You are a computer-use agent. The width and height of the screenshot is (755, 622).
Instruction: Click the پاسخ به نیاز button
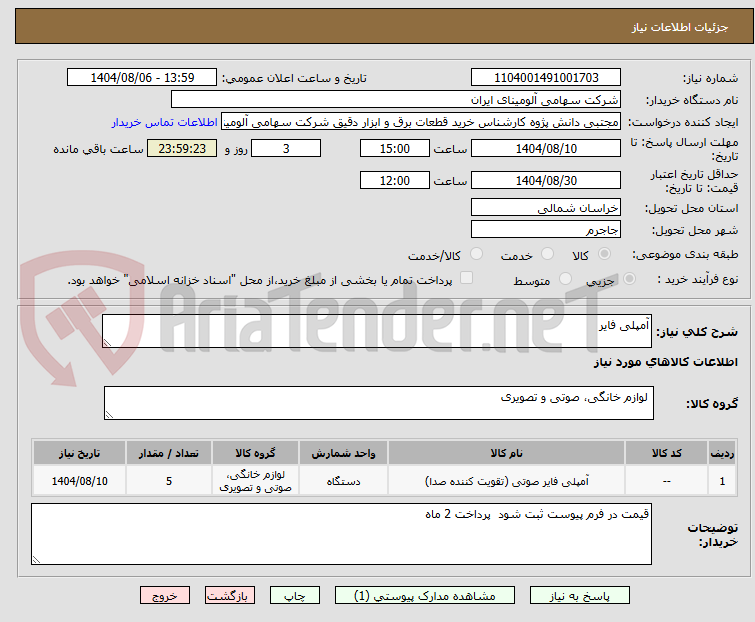point(580,596)
